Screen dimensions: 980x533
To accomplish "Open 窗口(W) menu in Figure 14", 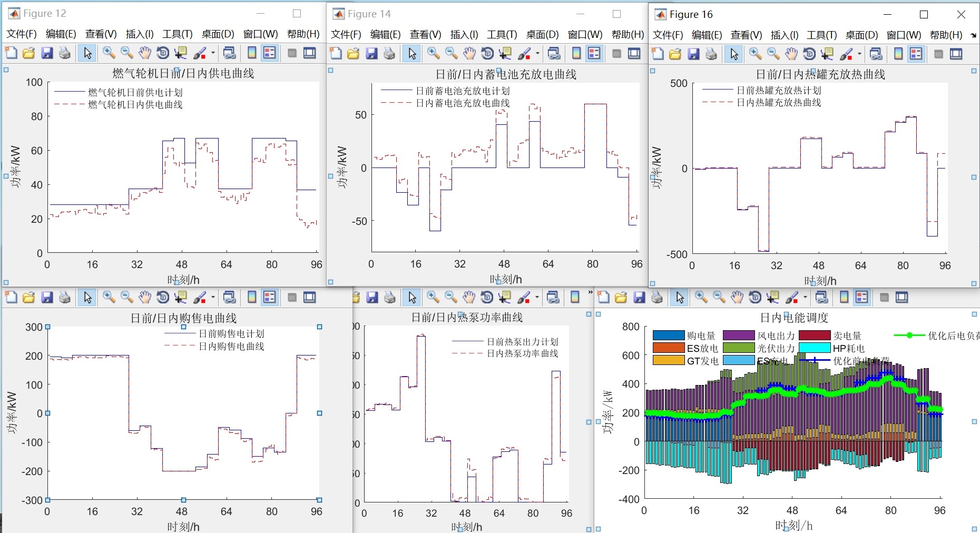I will (x=585, y=35).
